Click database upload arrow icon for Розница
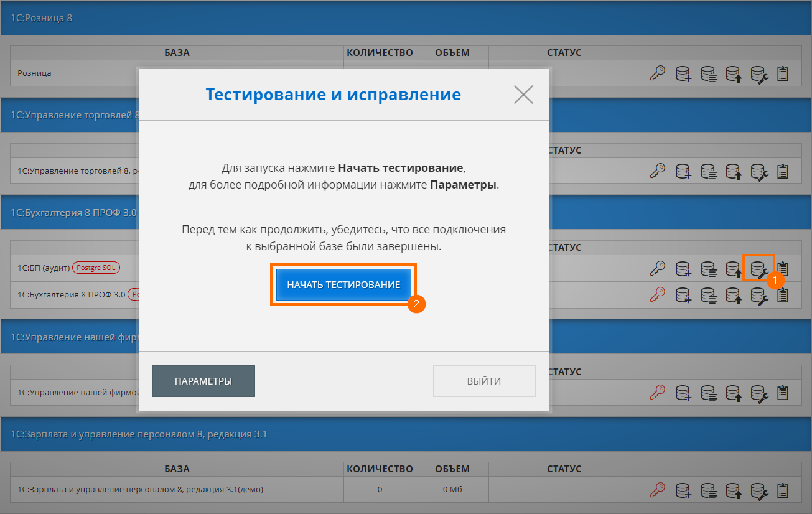The width and height of the screenshot is (812, 514). (734, 73)
